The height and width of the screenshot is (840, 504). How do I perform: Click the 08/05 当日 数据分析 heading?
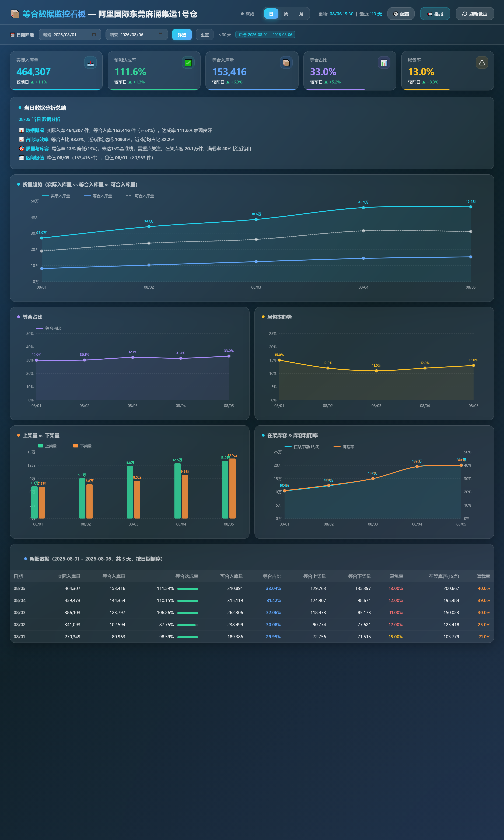(x=39, y=120)
